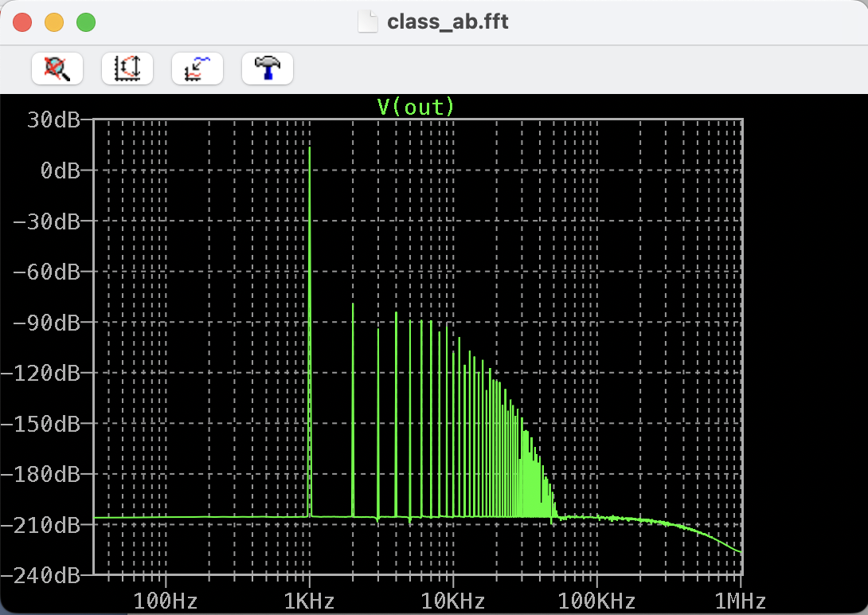Click the -210dB axis label

tap(41, 525)
